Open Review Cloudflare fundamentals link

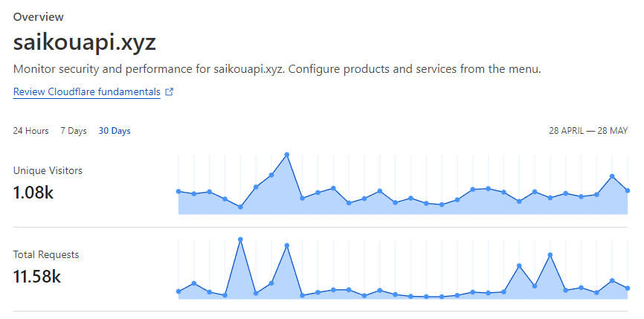tap(87, 91)
